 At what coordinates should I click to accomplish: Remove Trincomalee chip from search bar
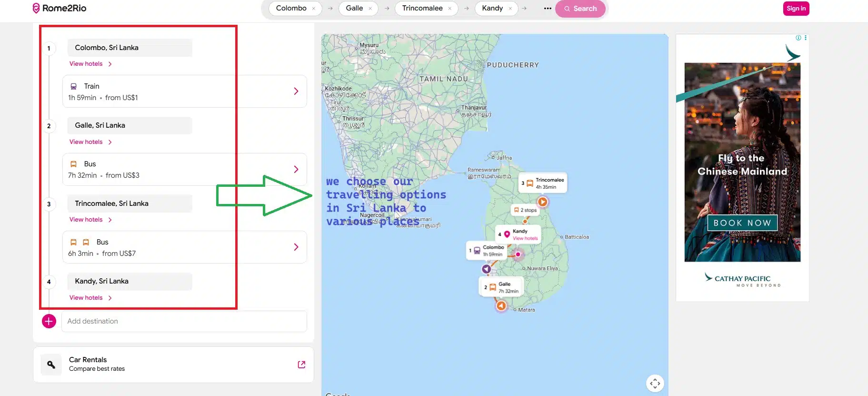coord(449,9)
